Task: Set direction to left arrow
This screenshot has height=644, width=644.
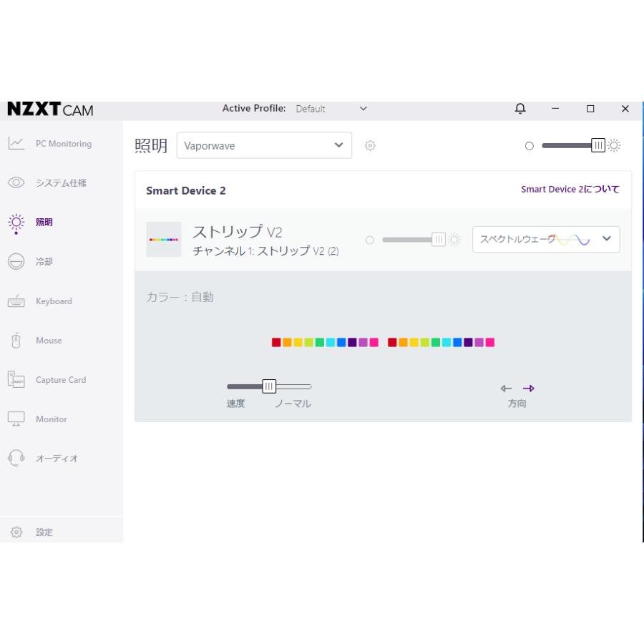Action: (506, 389)
